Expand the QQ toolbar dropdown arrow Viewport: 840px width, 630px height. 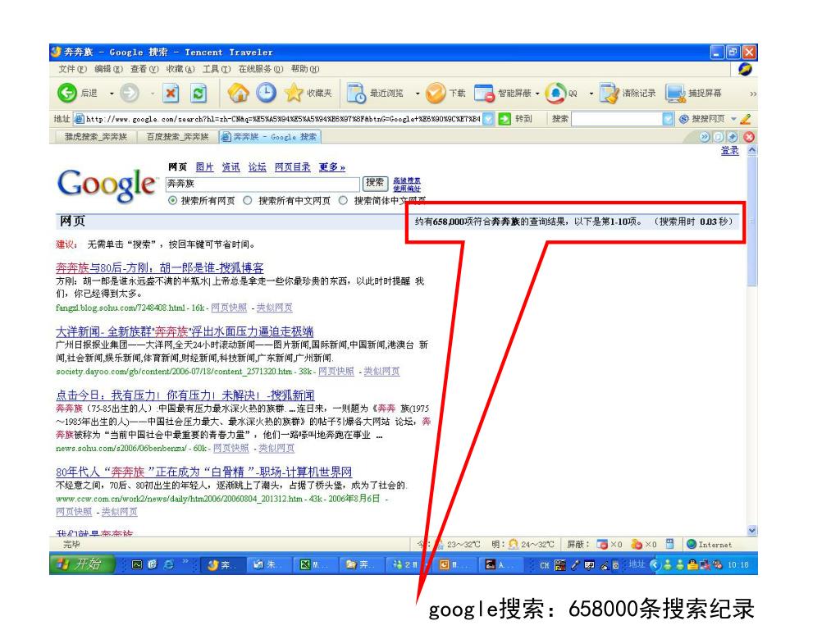tap(591, 94)
